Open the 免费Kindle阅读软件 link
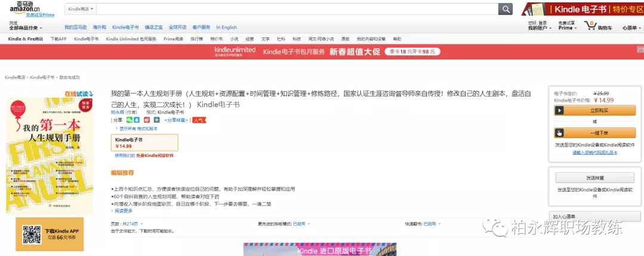 (155, 155)
